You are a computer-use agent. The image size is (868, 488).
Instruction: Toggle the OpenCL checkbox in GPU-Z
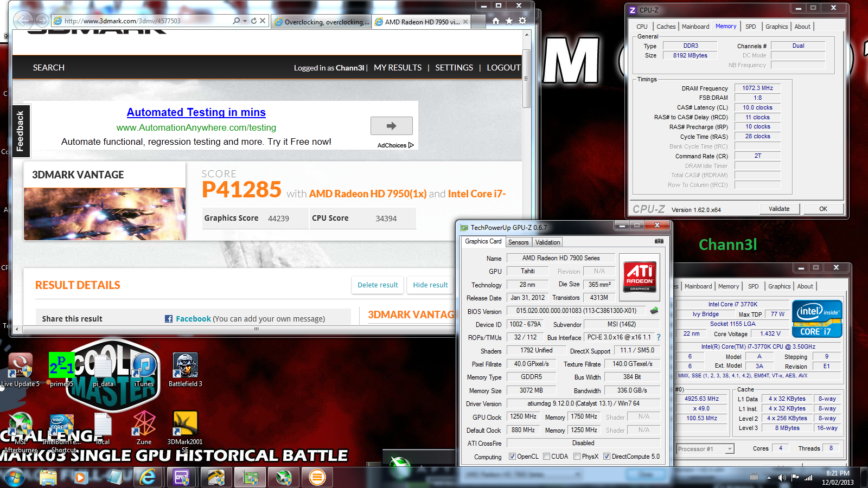click(512, 457)
